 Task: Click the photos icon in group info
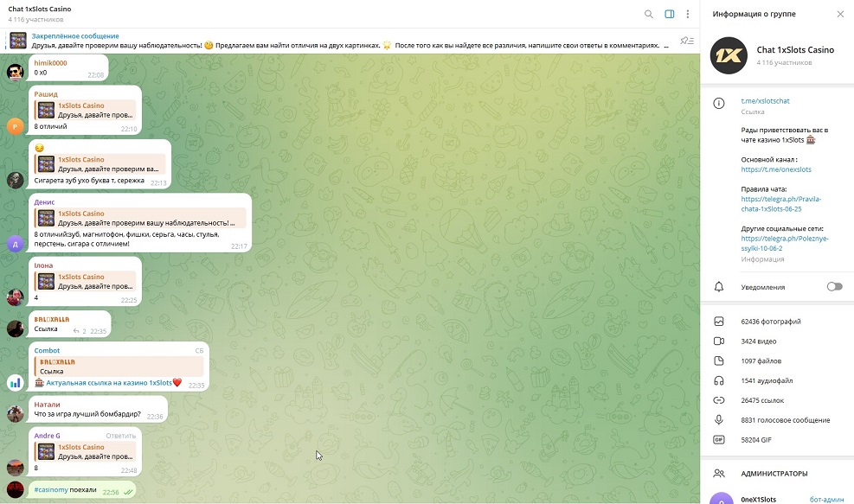click(719, 322)
